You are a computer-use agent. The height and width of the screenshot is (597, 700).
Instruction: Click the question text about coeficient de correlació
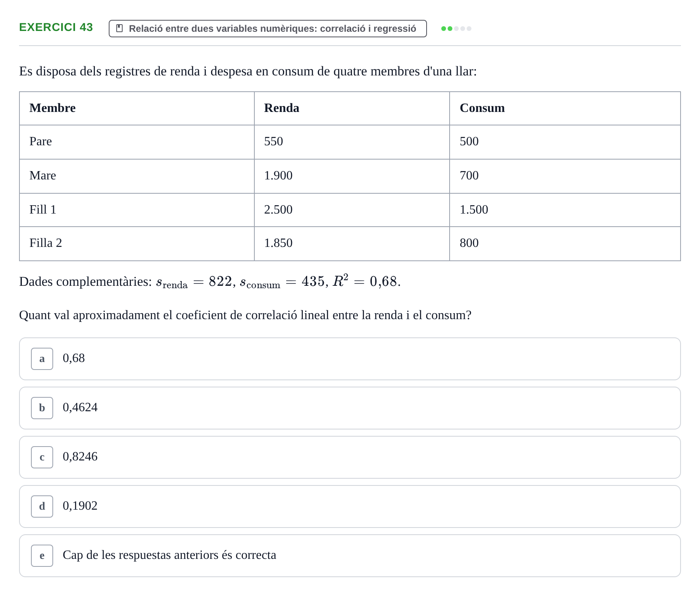[245, 315]
